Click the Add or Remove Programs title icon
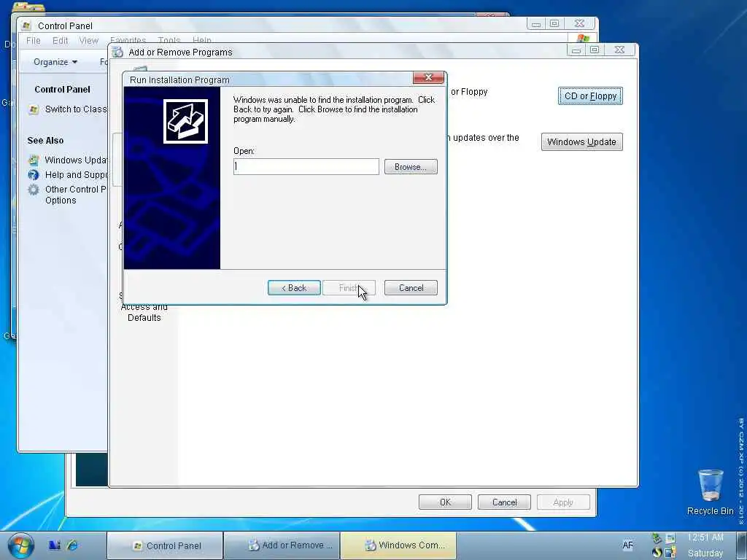 [x=117, y=52]
